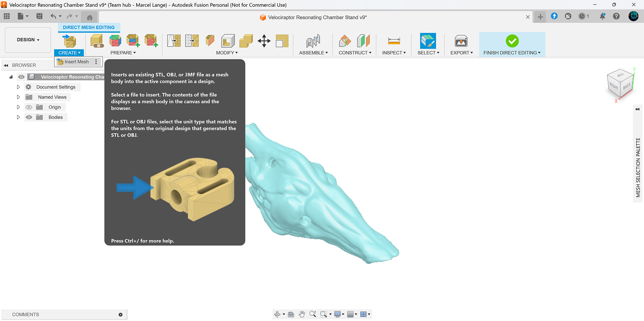Screen dimensions: 644x321
Task: Add a new design tab with plus
Action: click(540, 17)
